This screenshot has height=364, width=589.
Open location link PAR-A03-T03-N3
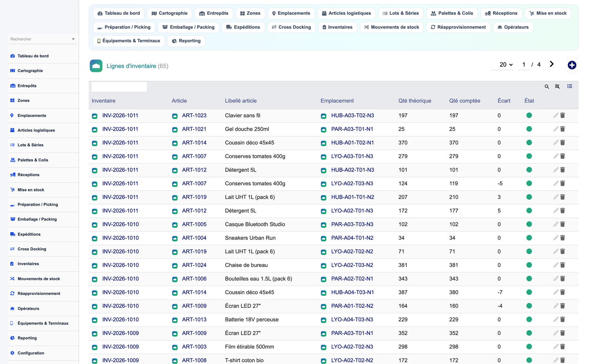[x=353, y=224]
